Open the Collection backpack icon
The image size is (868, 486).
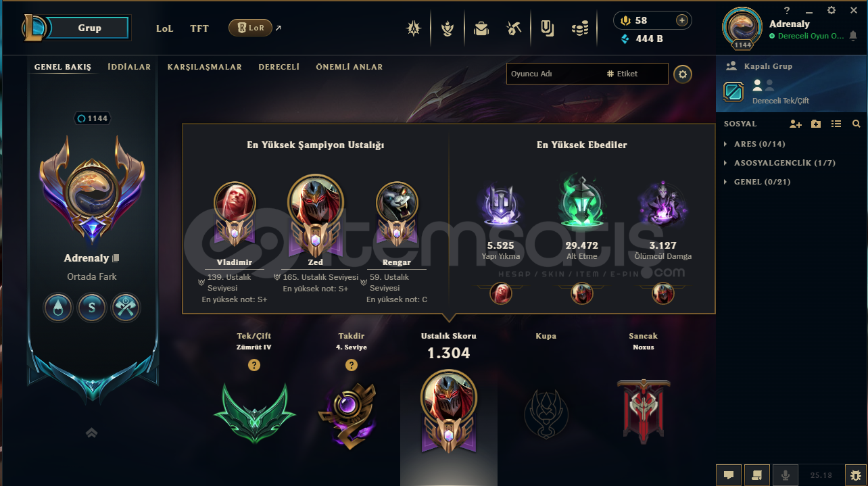click(x=481, y=28)
